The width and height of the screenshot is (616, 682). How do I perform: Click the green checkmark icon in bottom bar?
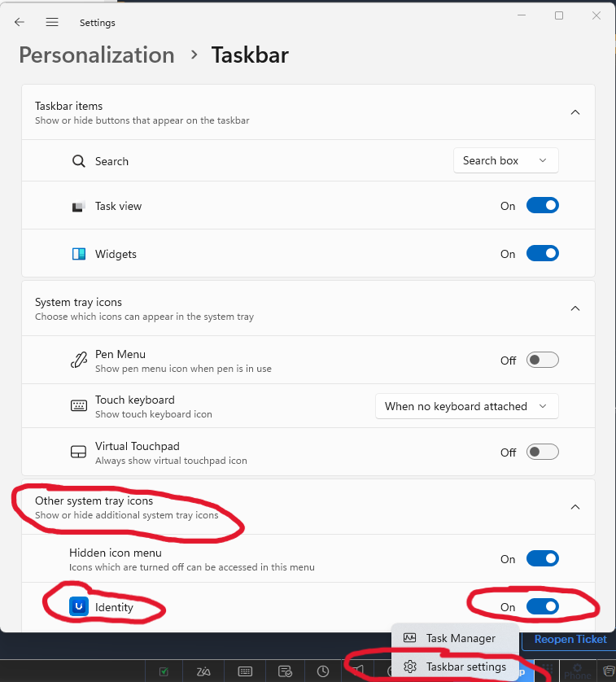pyautogui.click(x=164, y=671)
